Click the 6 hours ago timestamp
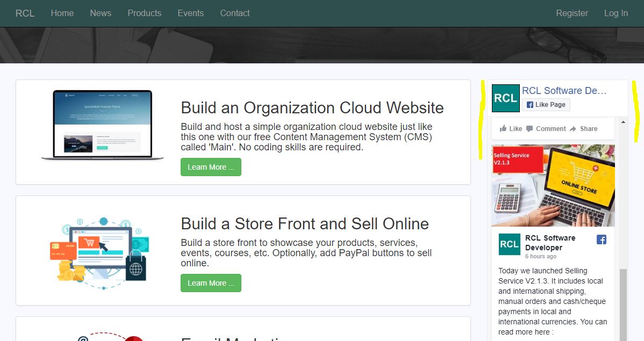 click(x=540, y=257)
